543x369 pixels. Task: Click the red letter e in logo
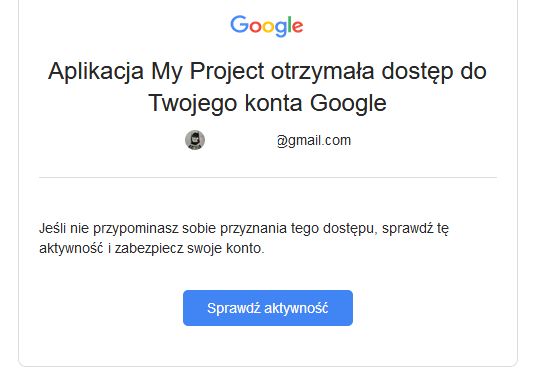pos(297,27)
